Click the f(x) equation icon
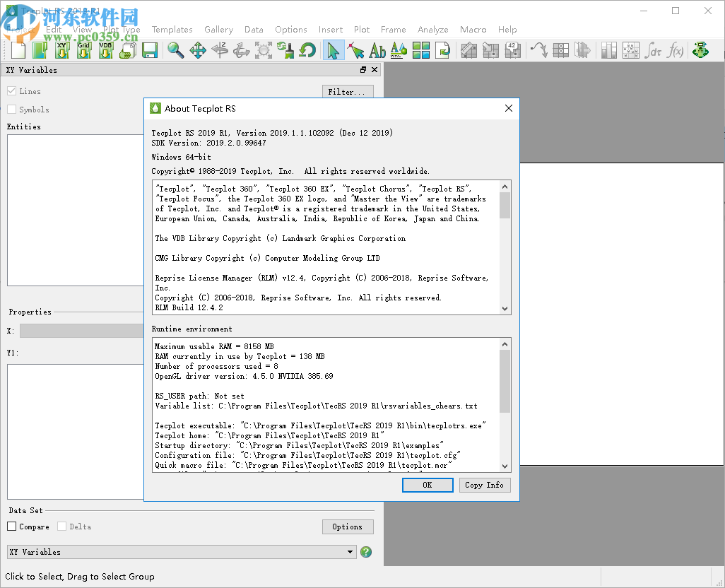Screen dimensions: 725x588 pos(676,50)
